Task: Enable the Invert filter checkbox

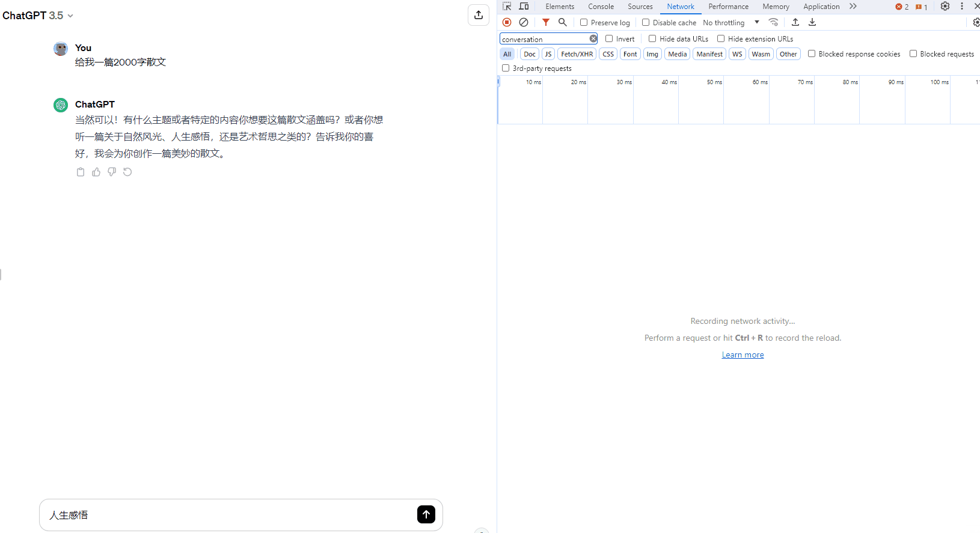Action: click(x=609, y=38)
